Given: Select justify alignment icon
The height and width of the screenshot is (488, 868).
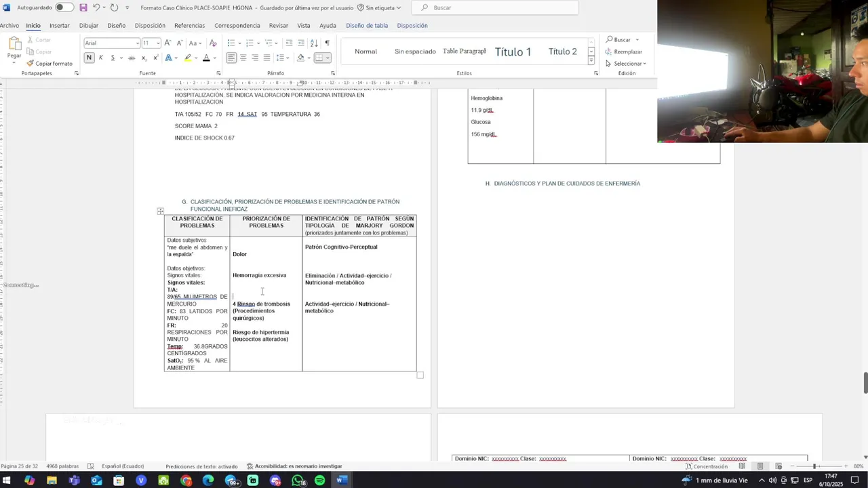Looking at the screenshot, I should point(267,58).
